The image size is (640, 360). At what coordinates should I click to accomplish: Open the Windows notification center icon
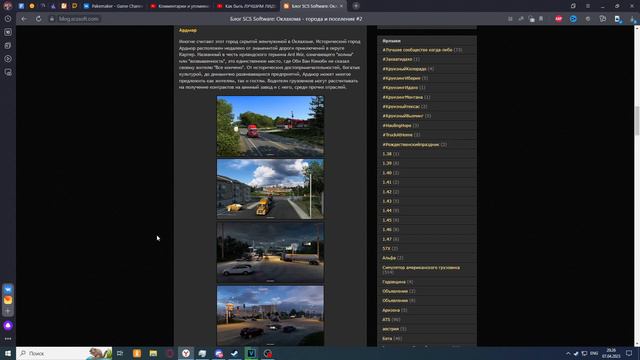629,353
